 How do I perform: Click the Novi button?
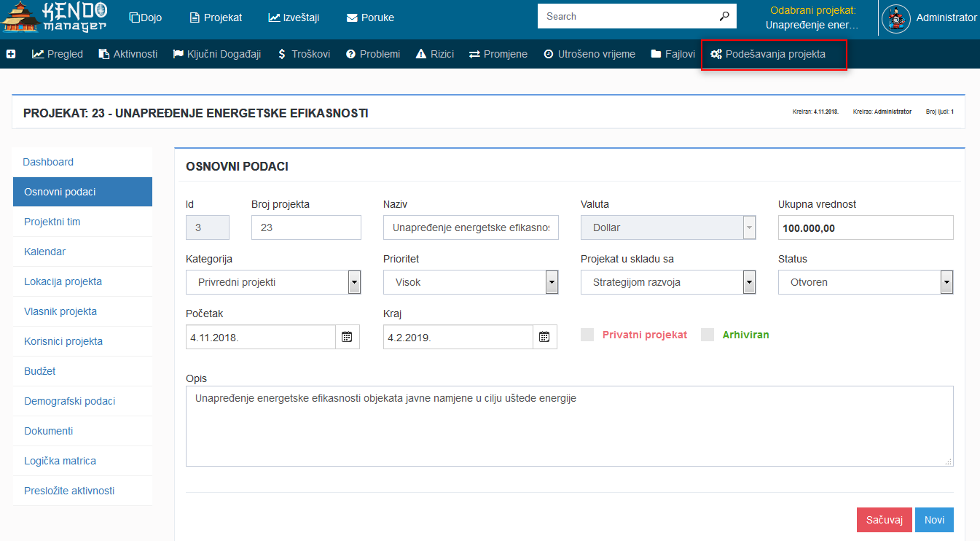[934, 520]
